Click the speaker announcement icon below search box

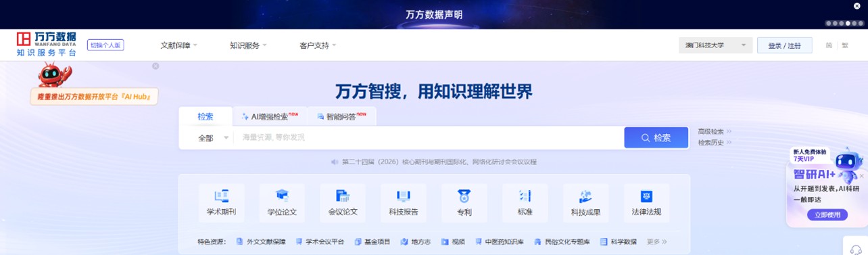coord(334,162)
